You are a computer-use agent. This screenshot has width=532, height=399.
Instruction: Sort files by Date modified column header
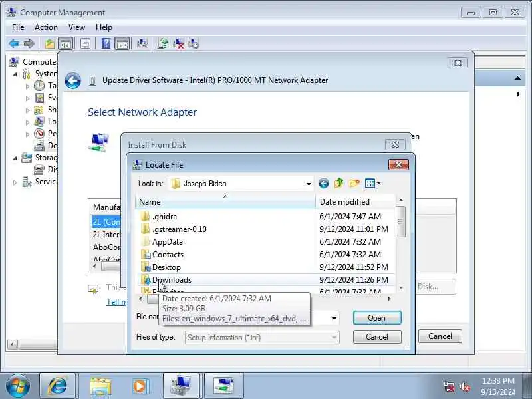click(x=355, y=202)
